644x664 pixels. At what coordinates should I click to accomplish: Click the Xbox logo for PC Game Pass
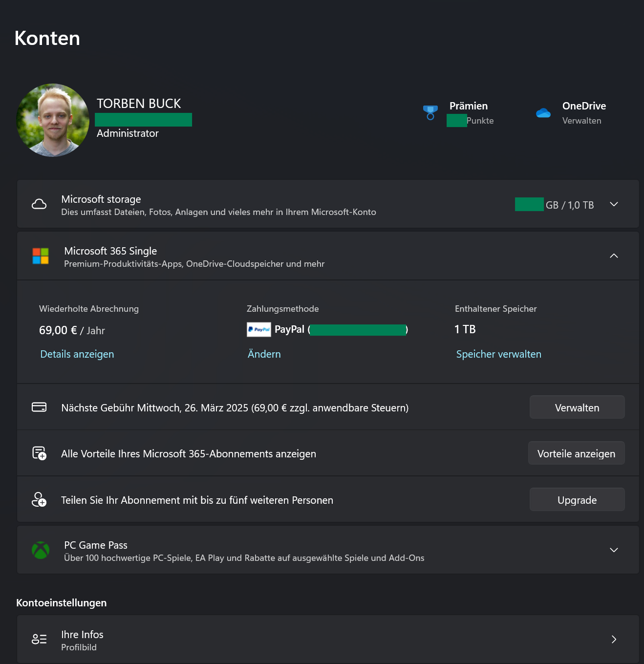(x=41, y=550)
